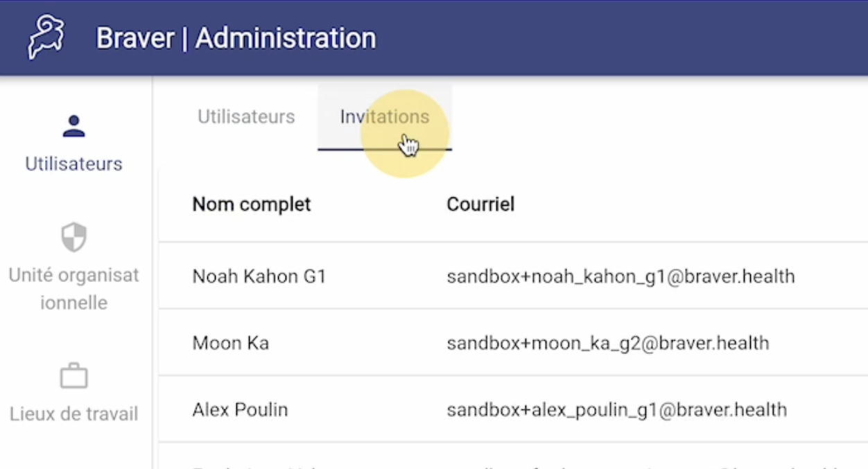This screenshot has width=868, height=469.
Task: Sort by Nom complet column header
Action: [252, 204]
